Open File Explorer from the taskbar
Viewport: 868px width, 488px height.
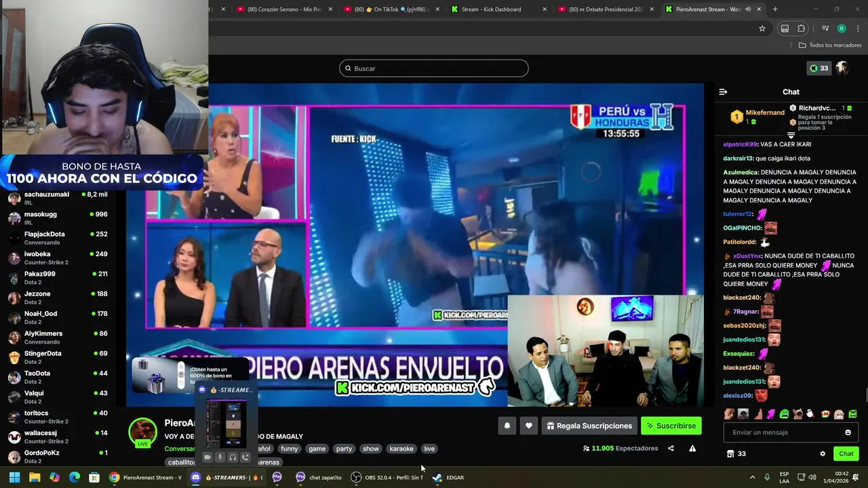(35, 477)
